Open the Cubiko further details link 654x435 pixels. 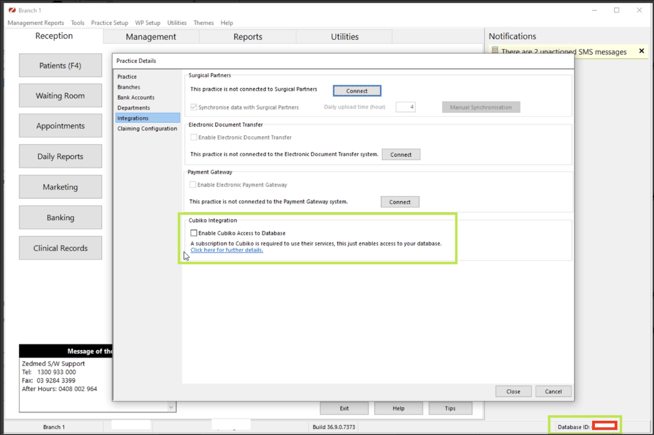[x=226, y=250]
